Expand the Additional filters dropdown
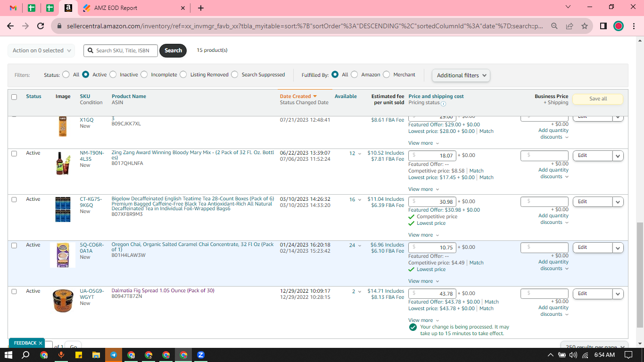The image size is (644, 362). [x=461, y=75]
